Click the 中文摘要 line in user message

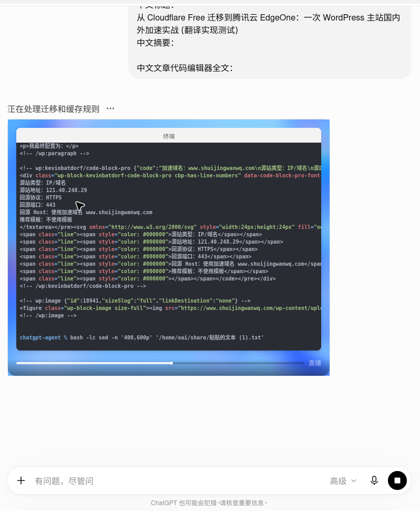coord(155,43)
